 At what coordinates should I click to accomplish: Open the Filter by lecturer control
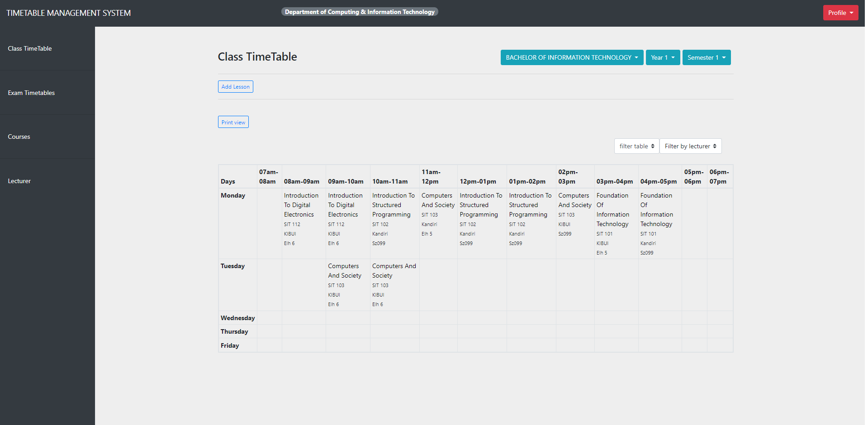[x=690, y=146]
